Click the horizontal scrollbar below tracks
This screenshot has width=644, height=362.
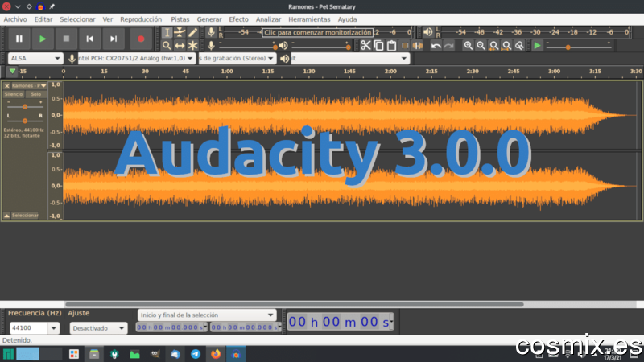[x=294, y=305]
